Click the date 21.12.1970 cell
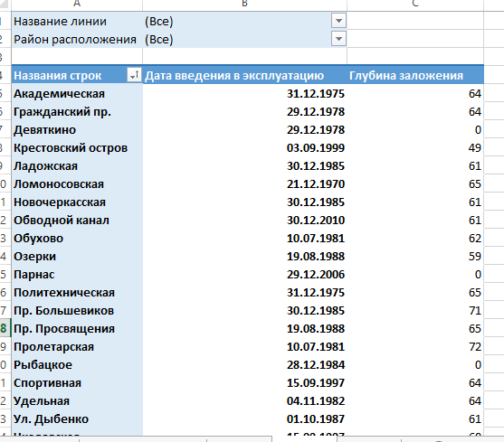Screen dimensions: 504x442 click(x=244, y=183)
